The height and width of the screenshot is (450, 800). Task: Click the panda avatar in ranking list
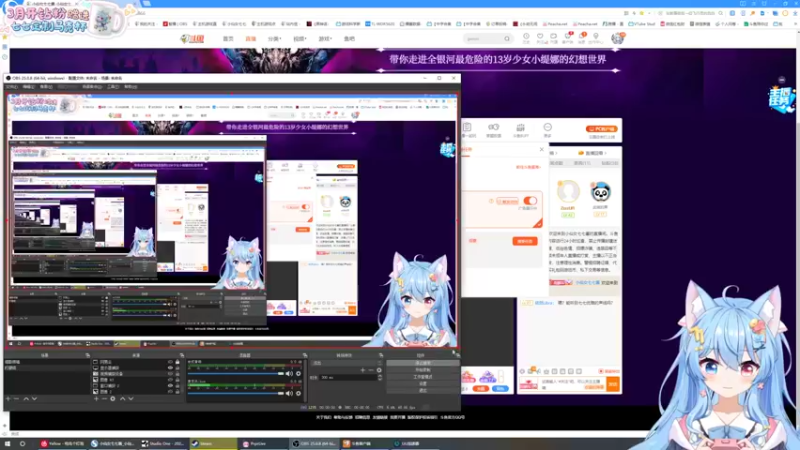click(601, 192)
